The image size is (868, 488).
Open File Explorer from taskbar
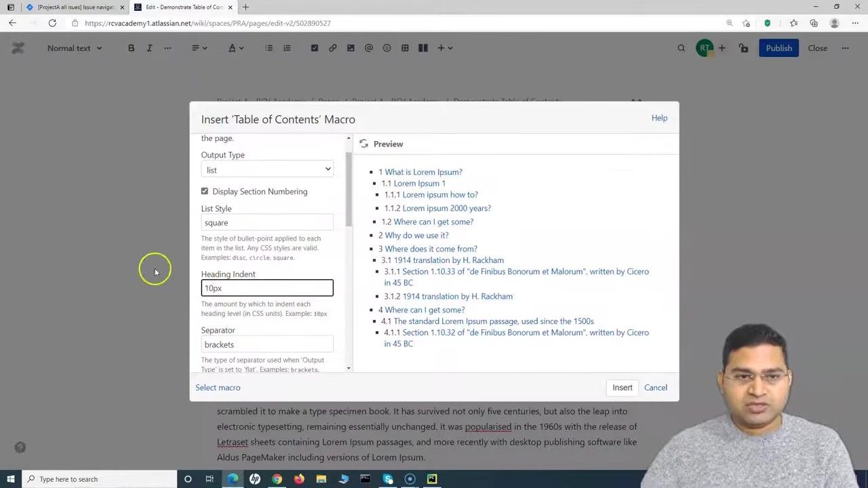point(321,479)
